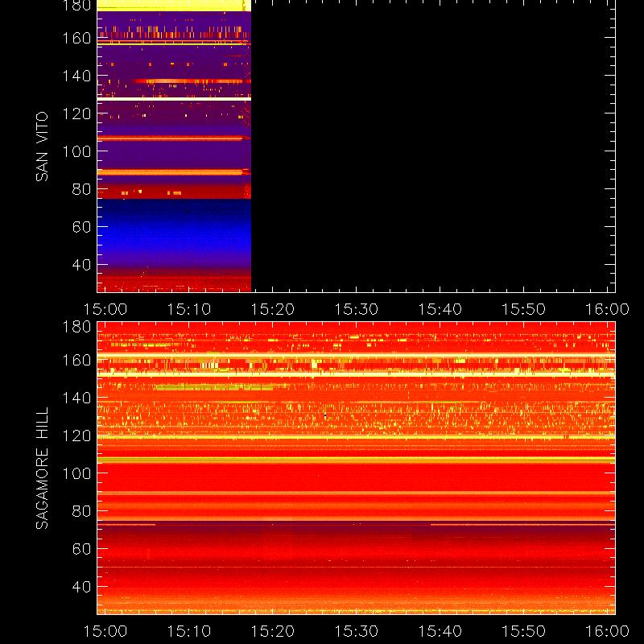Image resolution: width=644 pixels, height=644 pixels.
Task: Click 15:30 time label under Sagamore Hill plot
Action: [x=356, y=631]
